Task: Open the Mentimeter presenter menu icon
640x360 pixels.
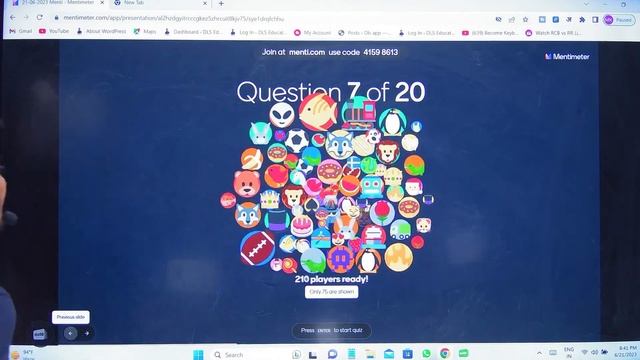Action: point(39,335)
